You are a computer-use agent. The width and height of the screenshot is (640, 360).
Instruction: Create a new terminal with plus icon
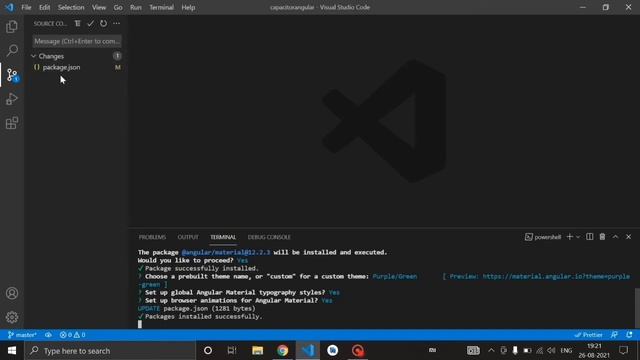(x=570, y=237)
